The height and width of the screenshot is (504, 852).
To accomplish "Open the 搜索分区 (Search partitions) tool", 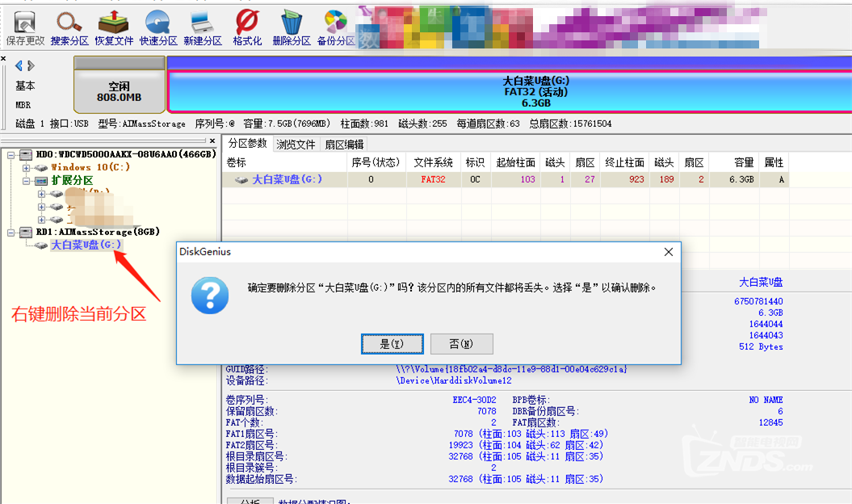I will [69, 28].
